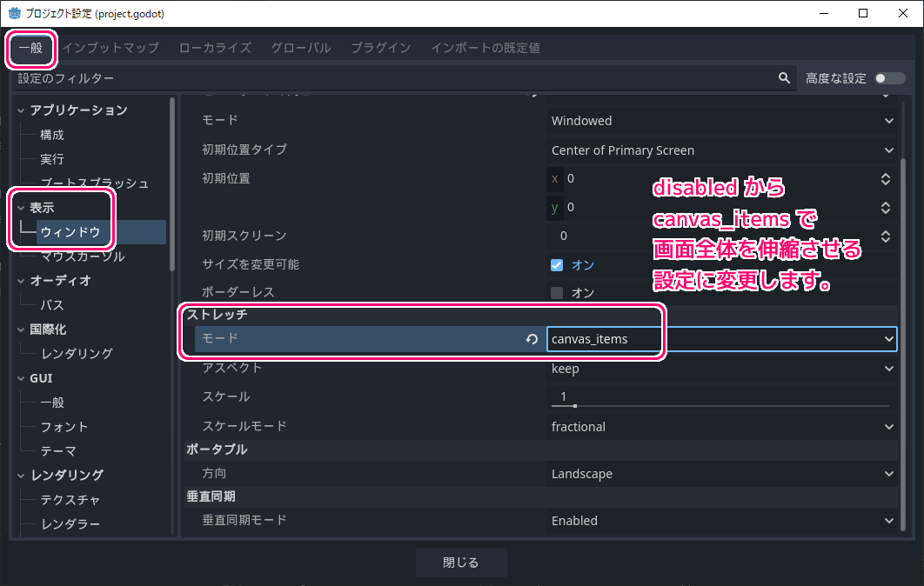The height and width of the screenshot is (586, 924).
Task: Select テクスチャ in the settings tree
Action: (x=70, y=499)
